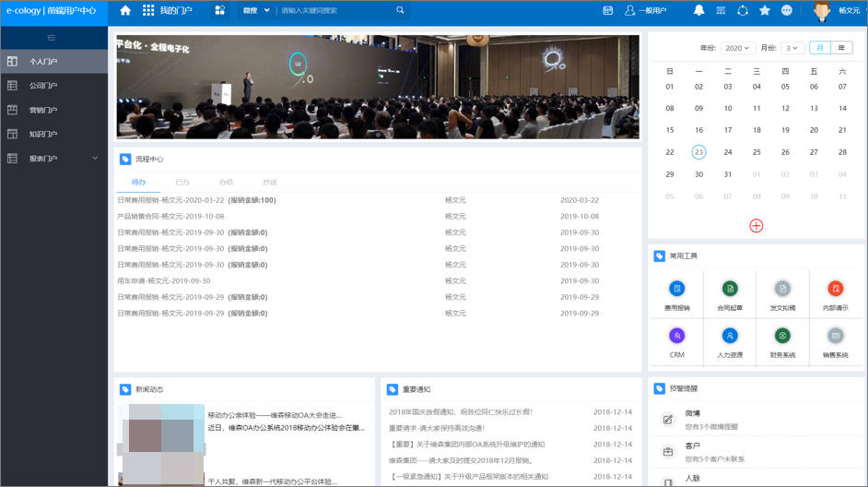Open the 内部请示 tool icon
This screenshot has width=868, height=487.
pos(836,289)
